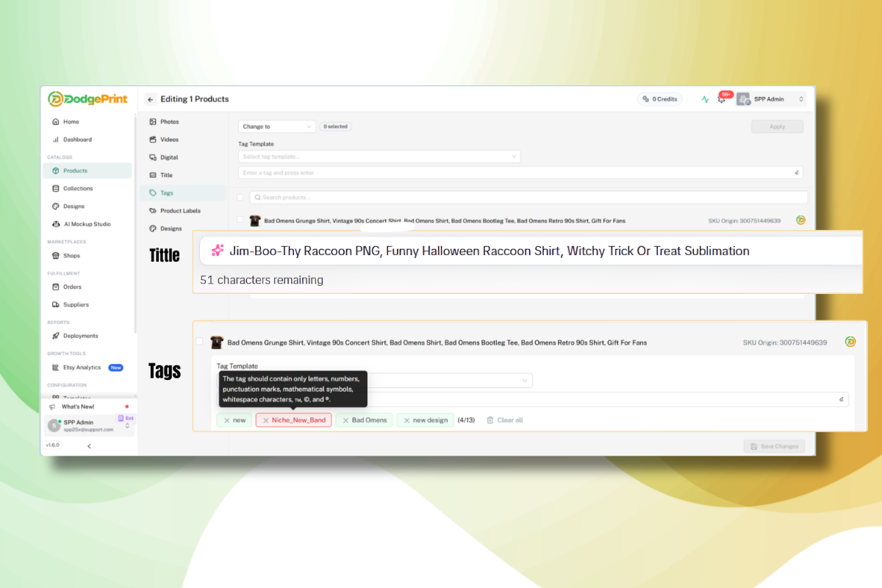Click the Apply button
The width and height of the screenshot is (882, 588).
coord(777,126)
